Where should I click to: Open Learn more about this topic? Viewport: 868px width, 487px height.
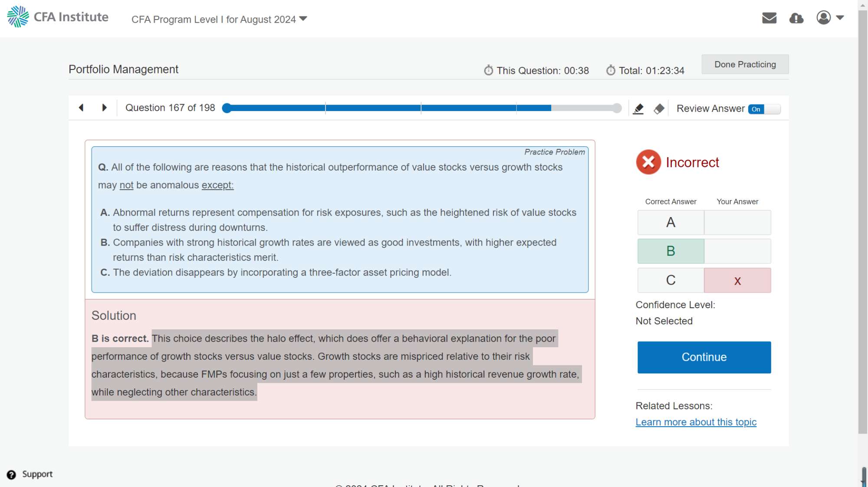click(696, 422)
